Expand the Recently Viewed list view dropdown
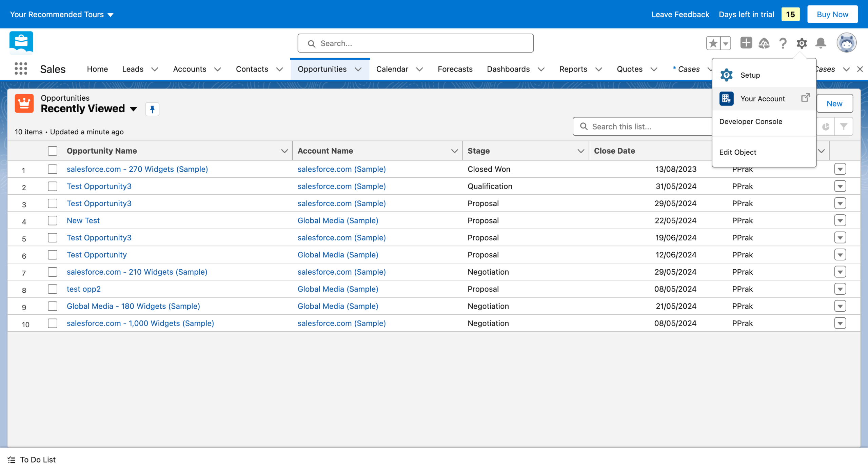868x471 pixels. 134,109
